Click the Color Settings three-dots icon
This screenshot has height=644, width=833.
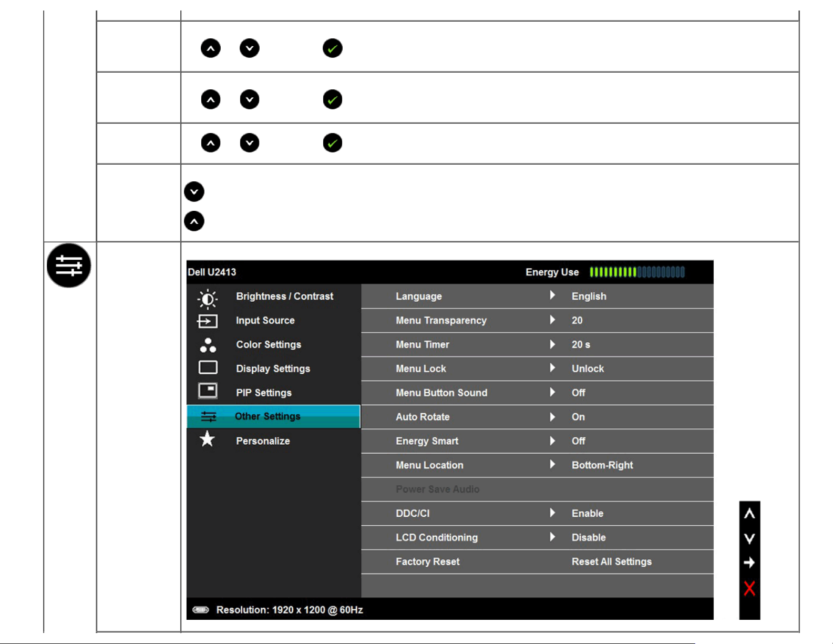208,345
